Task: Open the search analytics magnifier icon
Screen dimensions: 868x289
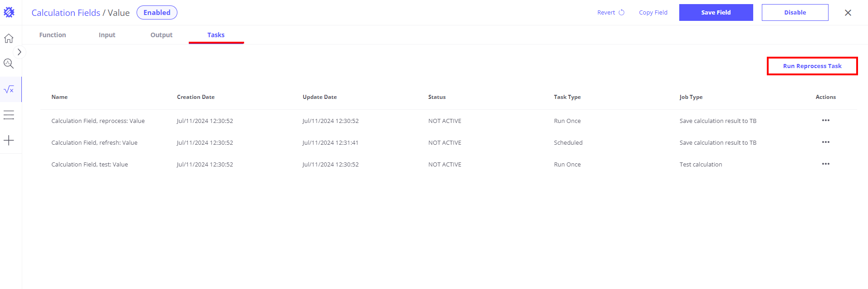Action: point(9,64)
